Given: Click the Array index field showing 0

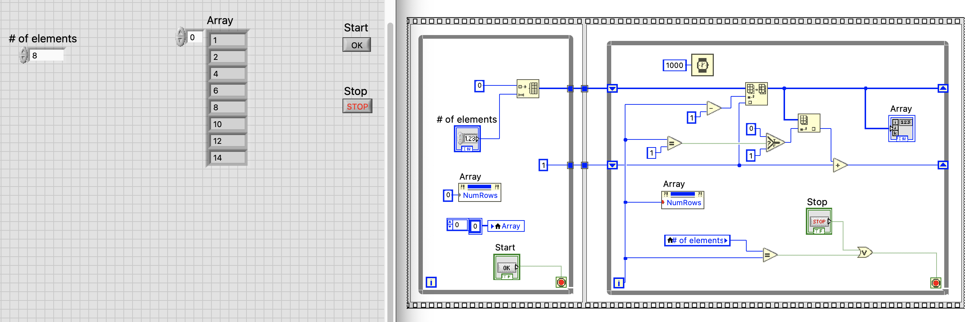Looking at the screenshot, I should [195, 37].
